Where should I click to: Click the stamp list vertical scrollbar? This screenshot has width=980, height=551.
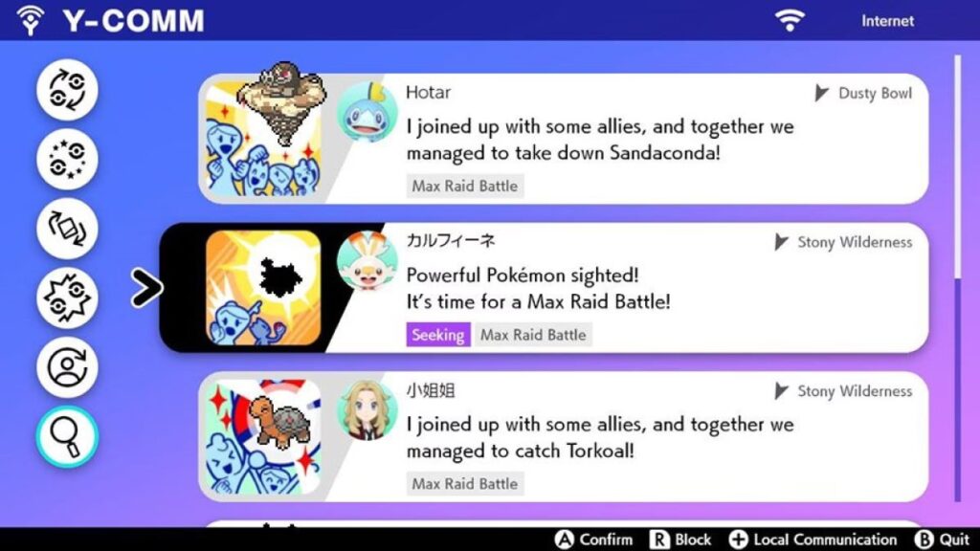point(957,278)
